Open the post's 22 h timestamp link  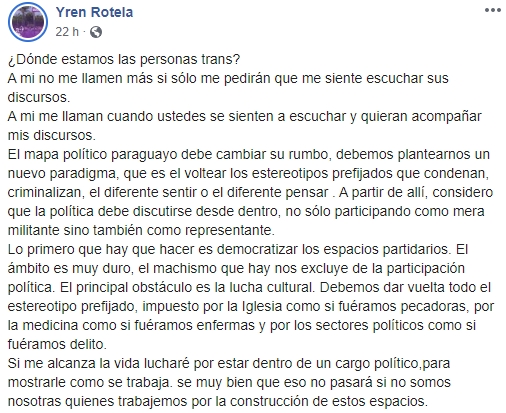point(67,32)
